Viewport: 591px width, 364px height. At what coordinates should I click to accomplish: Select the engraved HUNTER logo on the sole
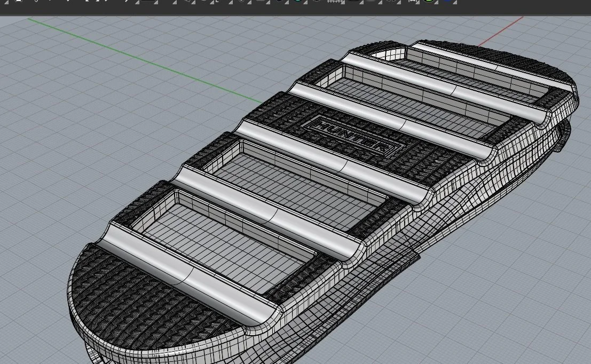(353, 137)
